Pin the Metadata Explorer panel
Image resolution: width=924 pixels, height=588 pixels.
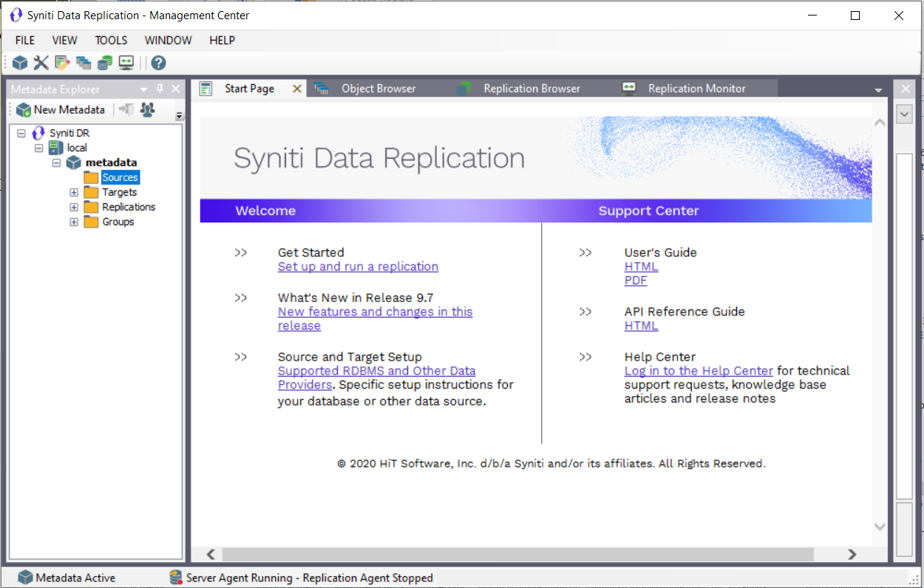click(x=160, y=88)
